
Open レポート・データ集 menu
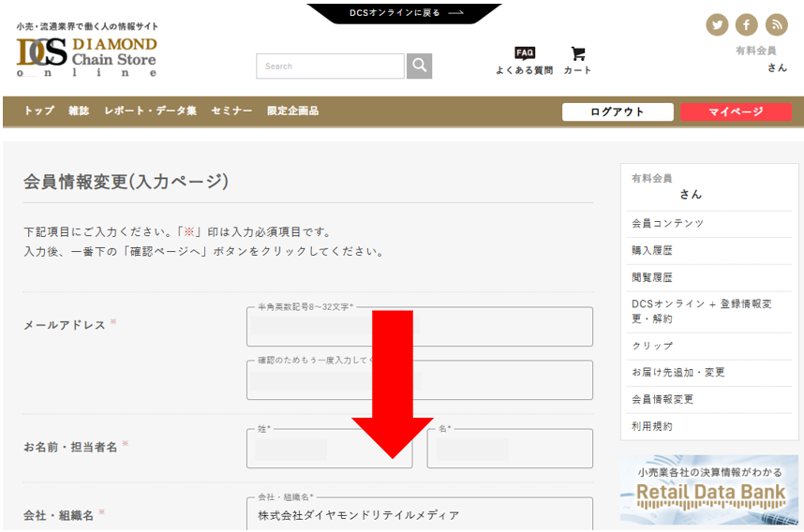[150, 111]
